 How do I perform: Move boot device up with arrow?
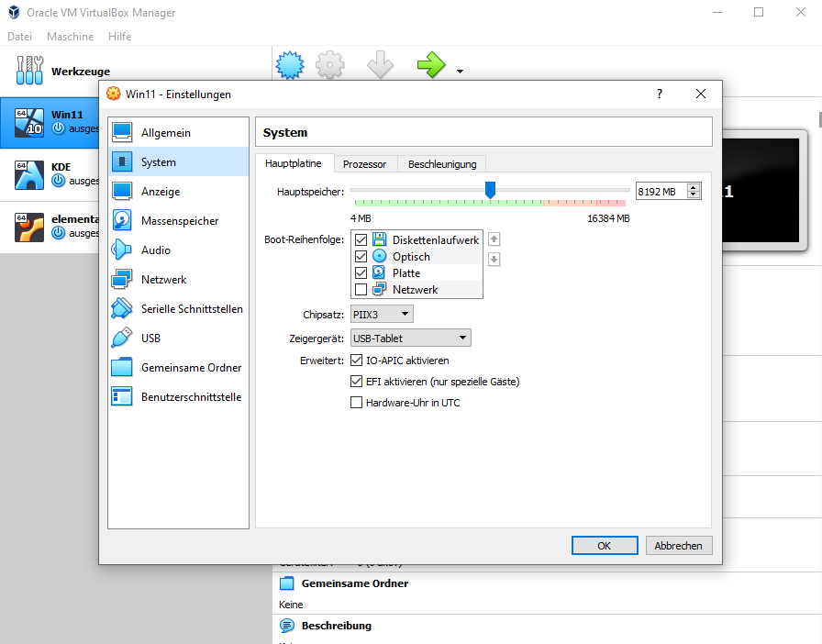pyautogui.click(x=494, y=239)
